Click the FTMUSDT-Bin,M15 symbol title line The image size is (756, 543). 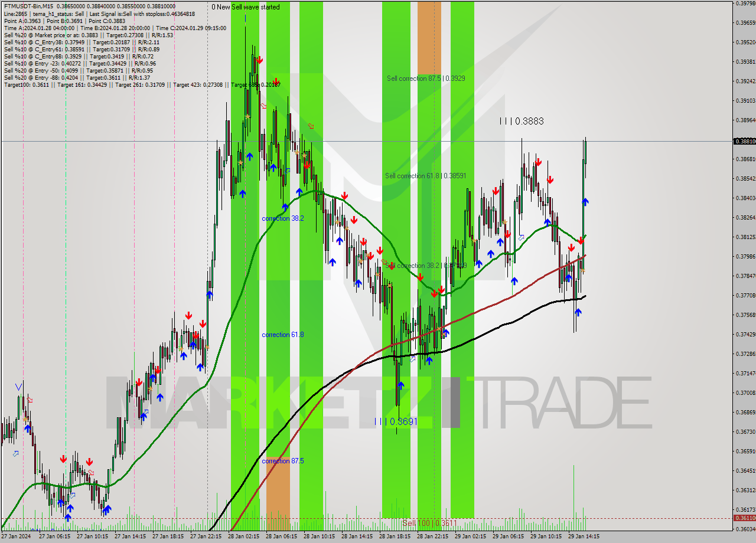(x=89, y=6)
